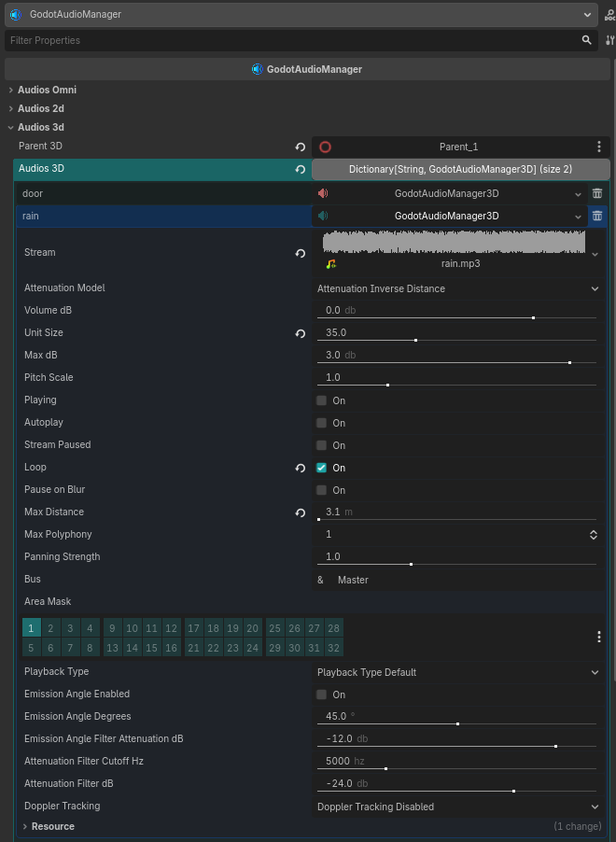
Task: Toggle Area Mask layer 32
Action: 333,648
